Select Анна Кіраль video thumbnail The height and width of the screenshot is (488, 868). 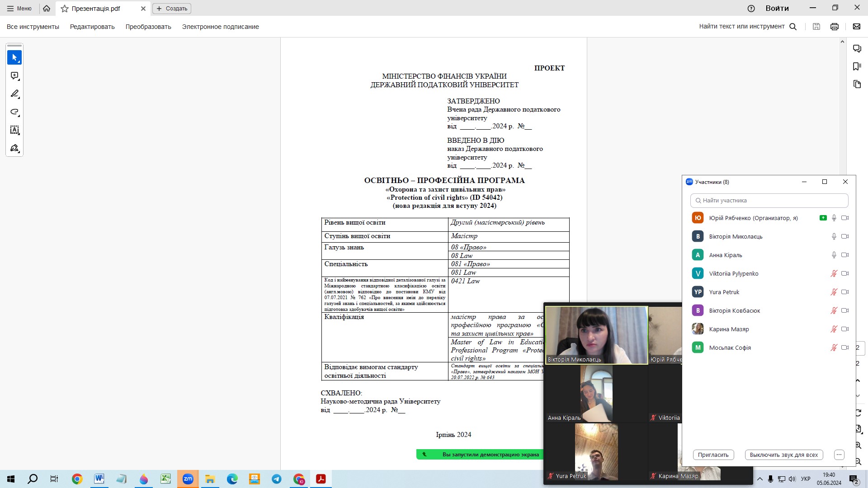[x=597, y=393]
